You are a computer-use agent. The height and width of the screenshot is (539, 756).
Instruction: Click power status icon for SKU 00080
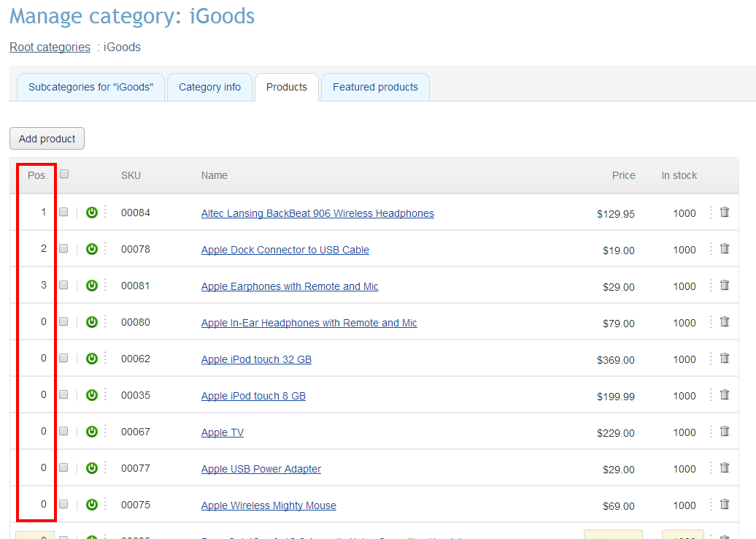[x=92, y=322]
